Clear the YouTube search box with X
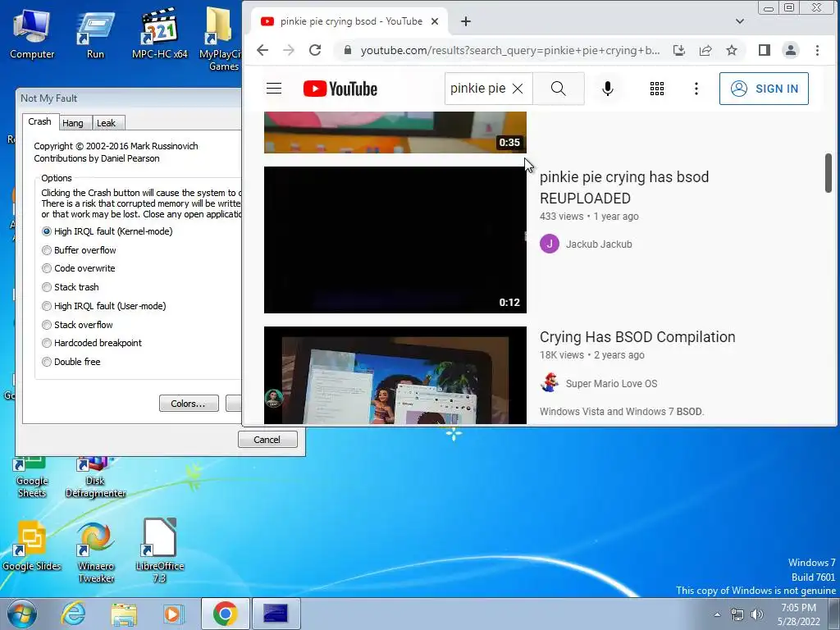840x630 pixels. [x=518, y=89]
